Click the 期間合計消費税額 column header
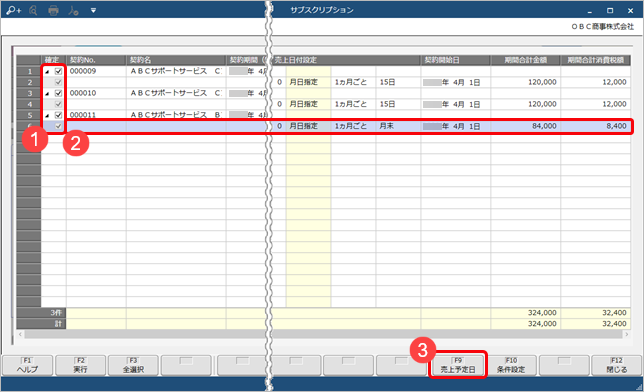Viewport: 644px width, 392px height. click(x=596, y=60)
